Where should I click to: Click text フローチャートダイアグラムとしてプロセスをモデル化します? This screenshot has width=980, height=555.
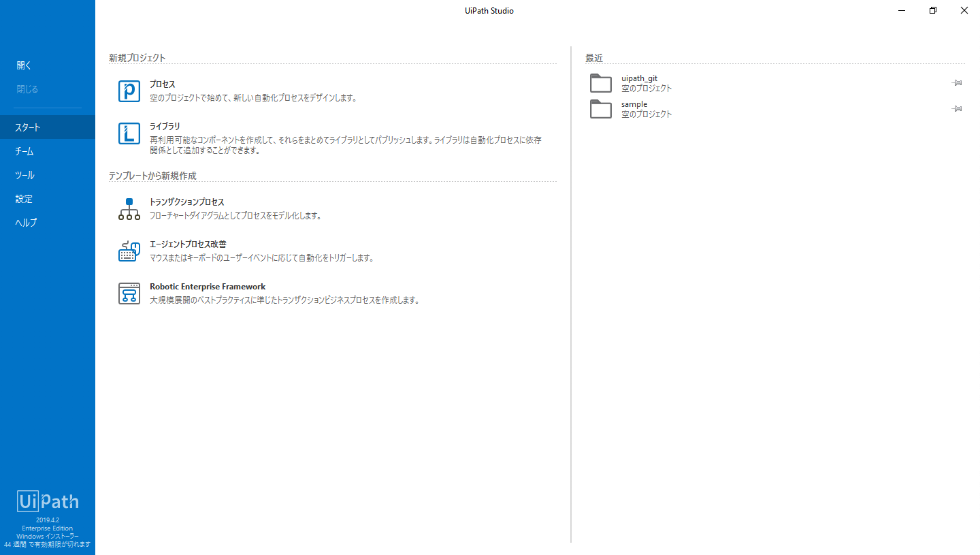coord(235,216)
